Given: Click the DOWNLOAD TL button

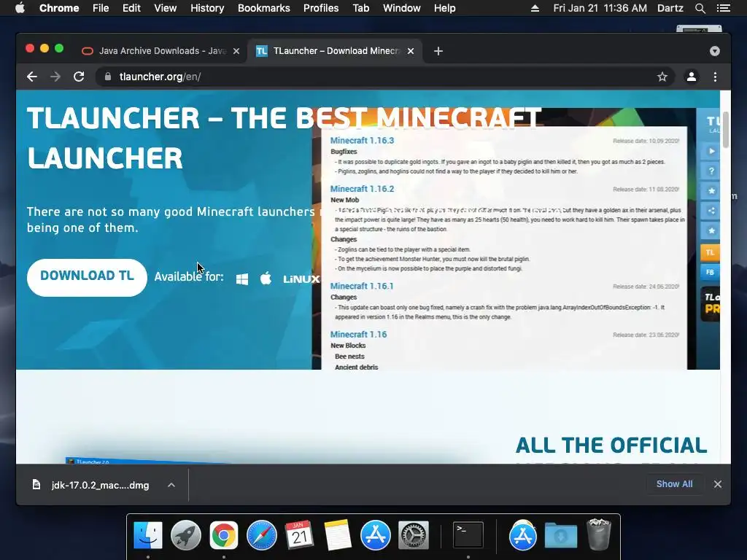Looking at the screenshot, I should coord(87,277).
